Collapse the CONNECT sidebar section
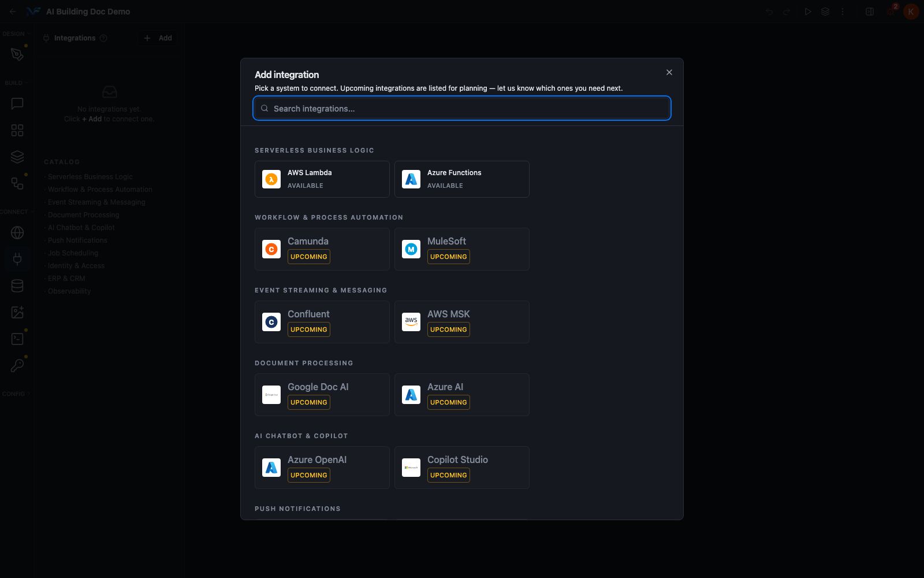This screenshot has height=578, width=924. (x=16, y=212)
